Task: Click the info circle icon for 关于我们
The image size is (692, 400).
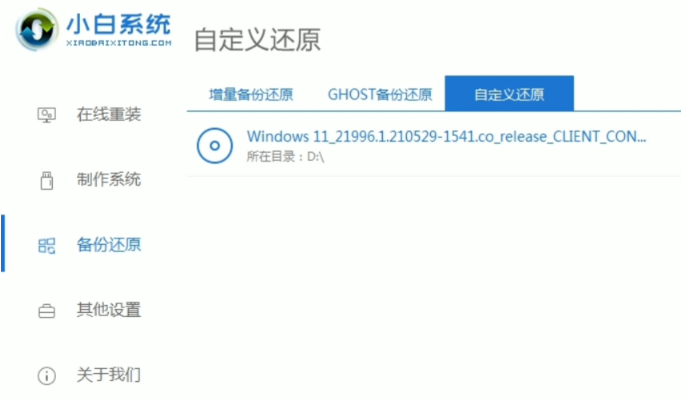Action: pos(46,376)
